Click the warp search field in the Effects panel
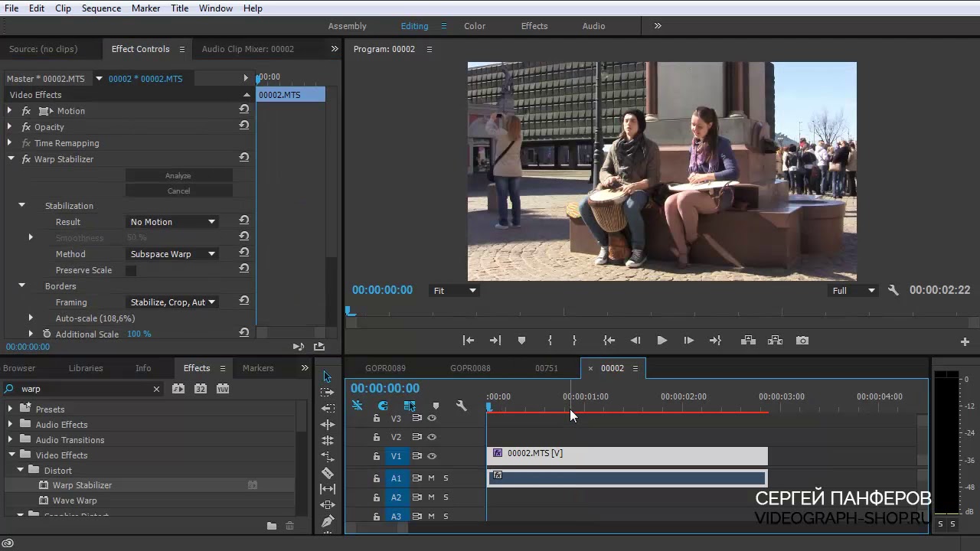 84,389
